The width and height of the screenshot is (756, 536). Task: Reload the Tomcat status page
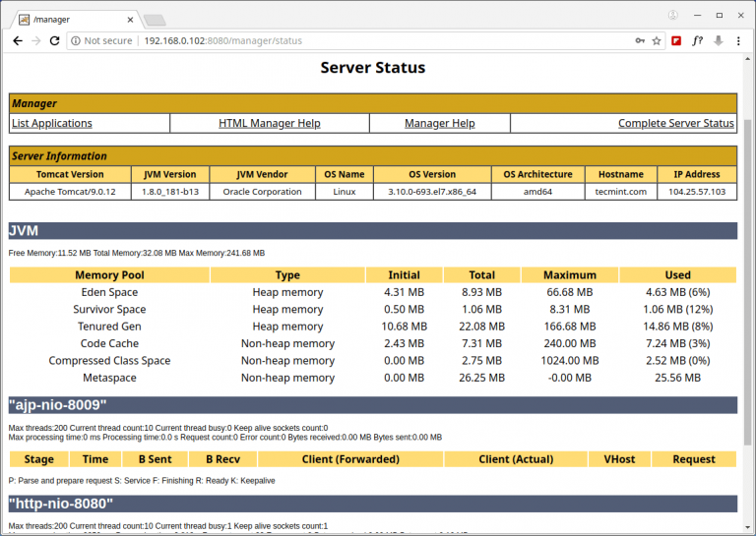tap(56, 41)
